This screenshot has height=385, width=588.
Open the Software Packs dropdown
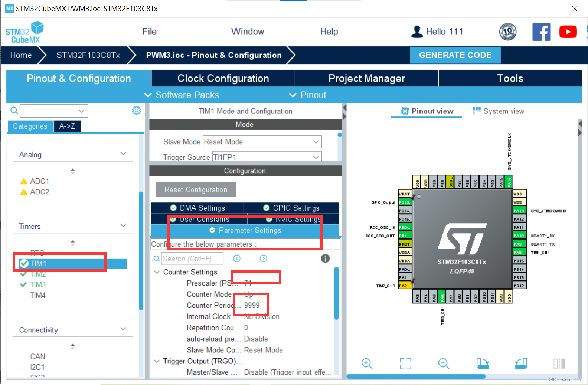pyautogui.click(x=182, y=95)
